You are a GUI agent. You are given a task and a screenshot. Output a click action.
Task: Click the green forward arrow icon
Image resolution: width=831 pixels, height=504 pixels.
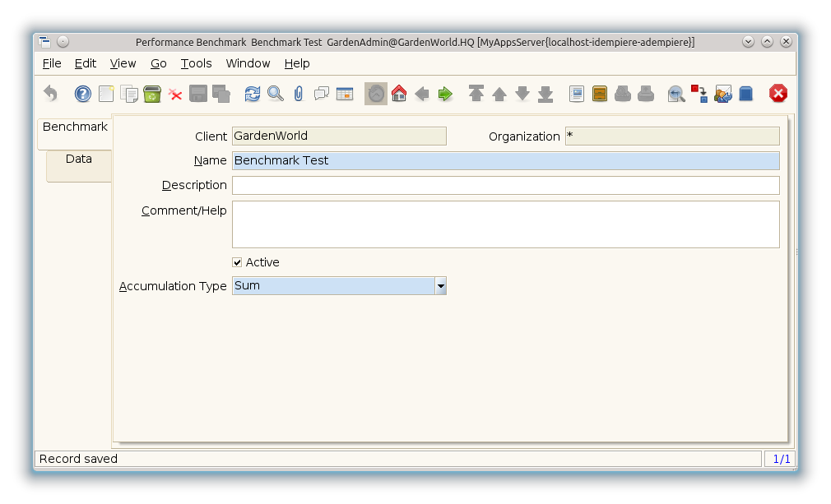[445, 94]
